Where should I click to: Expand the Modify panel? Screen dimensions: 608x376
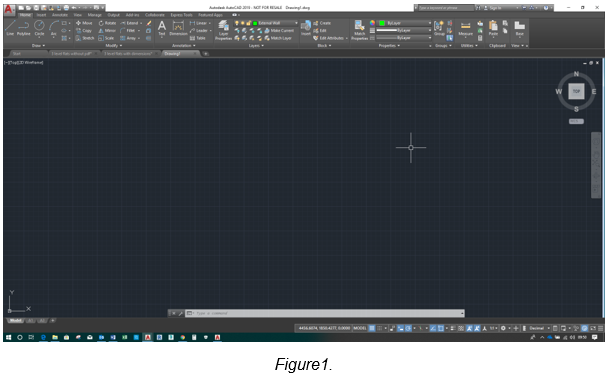[114, 46]
